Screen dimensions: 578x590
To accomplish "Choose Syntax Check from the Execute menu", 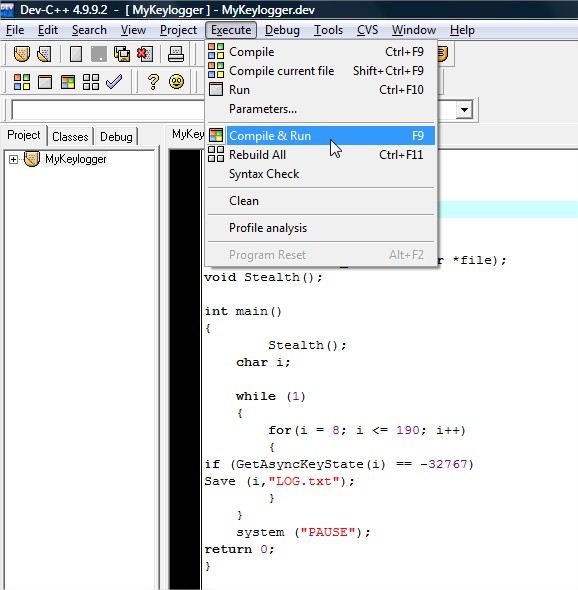I will 321,174.
